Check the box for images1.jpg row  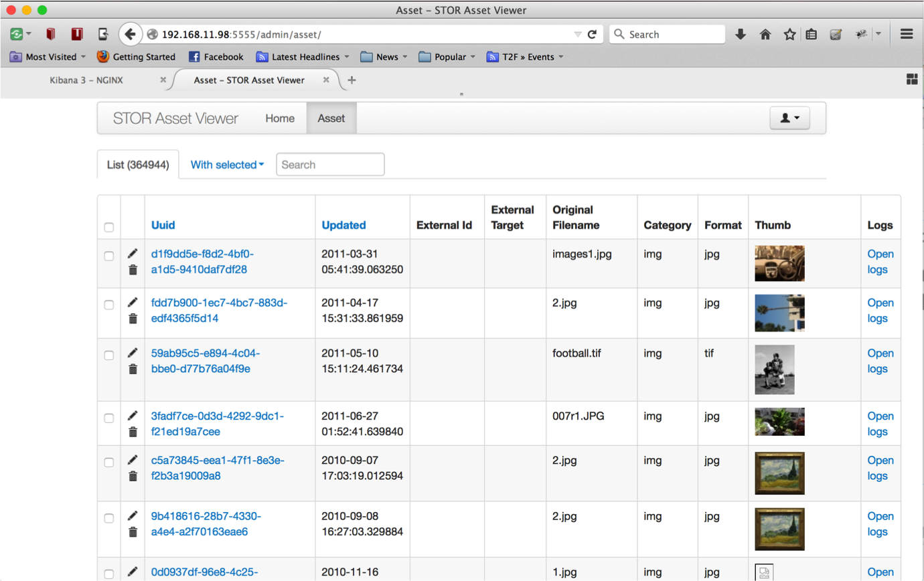coord(108,256)
